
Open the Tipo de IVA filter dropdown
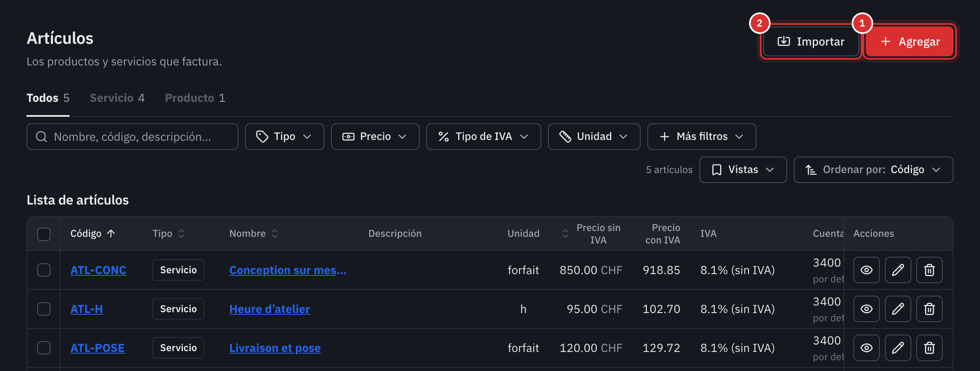click(483, 137)
